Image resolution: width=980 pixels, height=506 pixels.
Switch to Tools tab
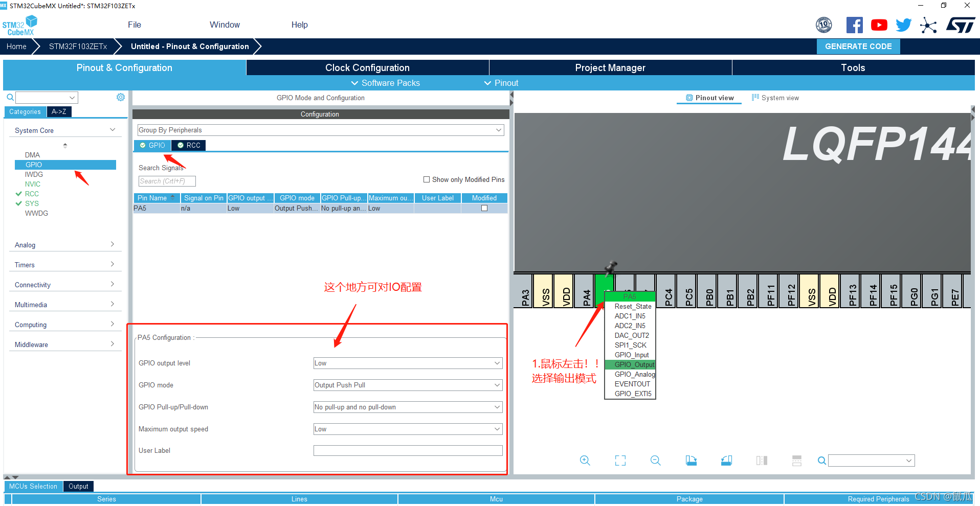[853, 67]
